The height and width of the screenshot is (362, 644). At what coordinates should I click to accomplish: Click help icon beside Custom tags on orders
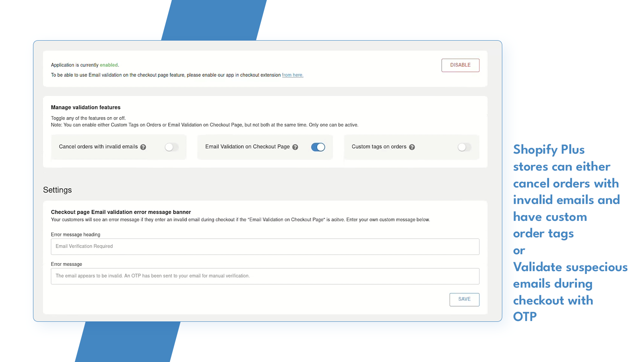pos(412,147)
